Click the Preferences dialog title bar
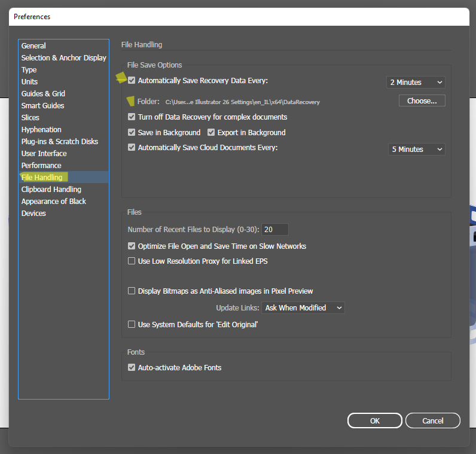 [x=239, y=17]
